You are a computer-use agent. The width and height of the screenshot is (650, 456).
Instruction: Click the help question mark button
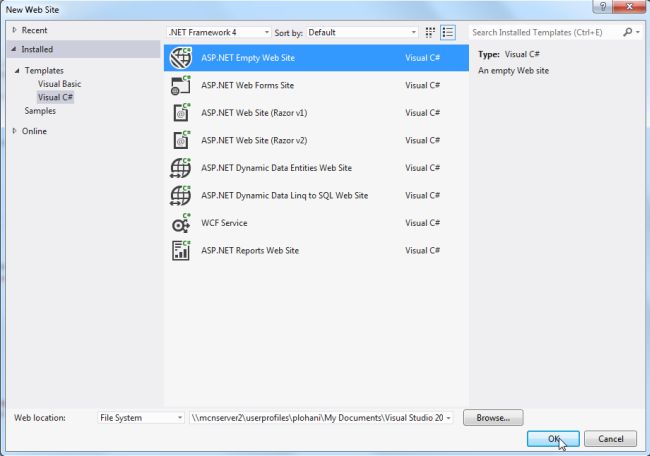tap(603, 7)
